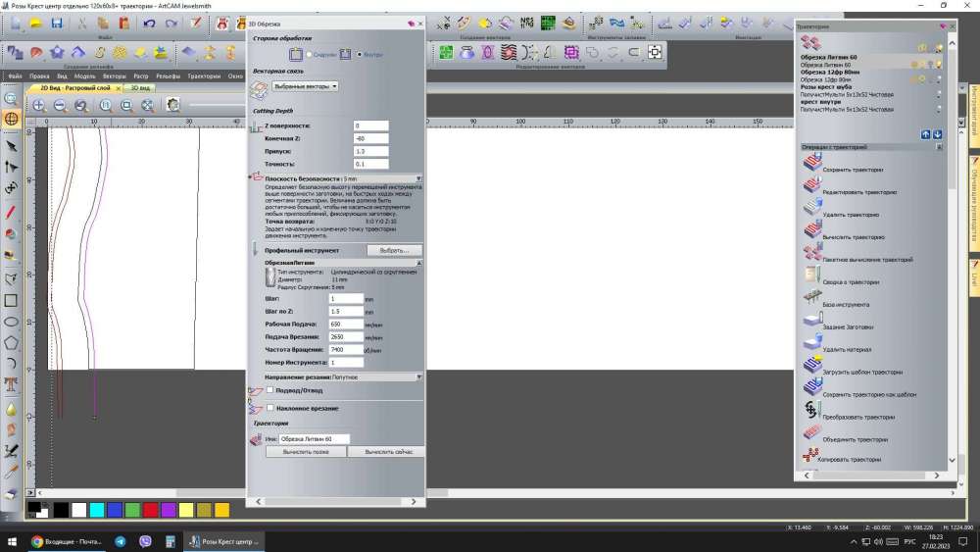980x552 pixels.
Task: Click the Выбрать... tool button
Action: pyautogui.click(x=394, y=251)
